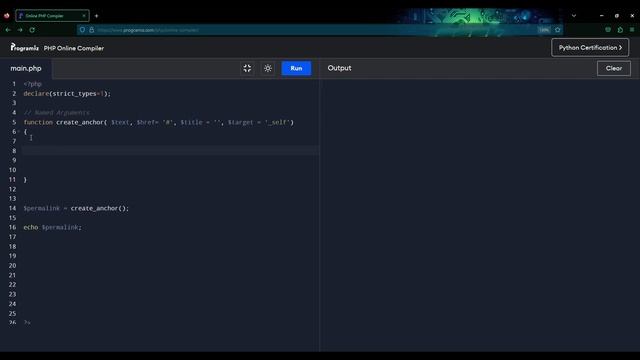The width and height of the screenshot is (640, 360).
Task: Collapse the function block at line 6
Action: (19, 131)
